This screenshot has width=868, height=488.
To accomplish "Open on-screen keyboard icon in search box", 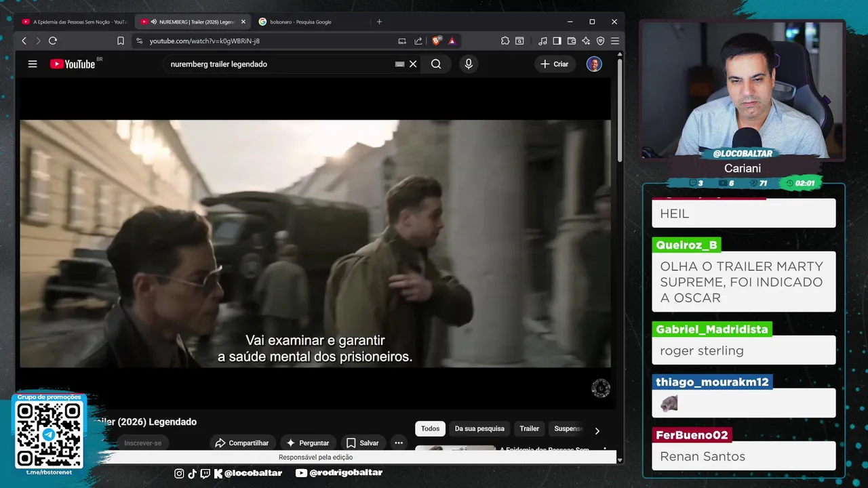I will click(x=399, y=64).
